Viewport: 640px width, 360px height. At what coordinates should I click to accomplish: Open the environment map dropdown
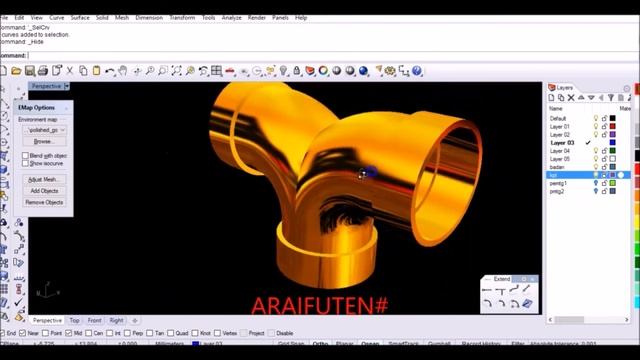tap(44, 130)
